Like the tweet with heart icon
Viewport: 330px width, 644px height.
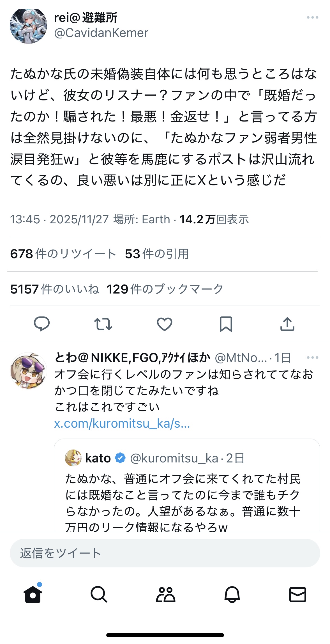165,324
